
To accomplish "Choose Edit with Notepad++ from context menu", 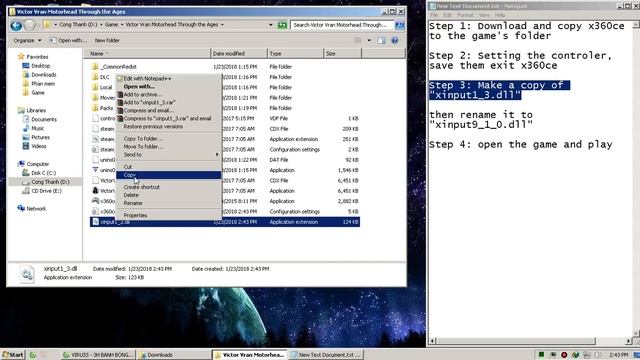I will click(x=169, y=78).
